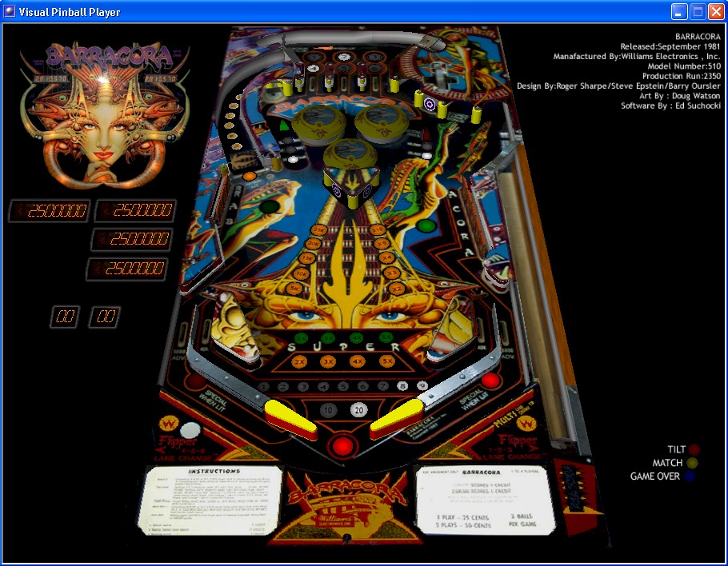The height and width of the screenshot is (566, 728).
Task: Click the red center light below the flippers
Action: (x=342, y=446)
